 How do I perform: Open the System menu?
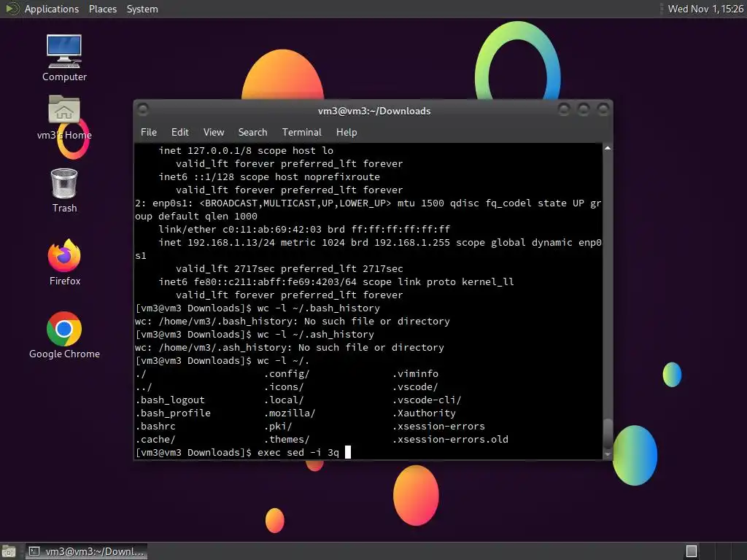pos(142,9)
